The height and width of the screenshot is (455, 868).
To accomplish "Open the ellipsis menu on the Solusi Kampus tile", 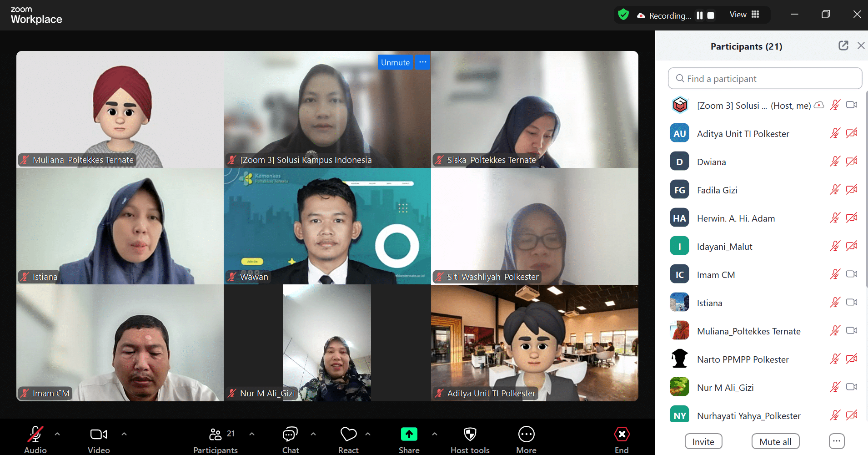I will (x=423, y=62).
